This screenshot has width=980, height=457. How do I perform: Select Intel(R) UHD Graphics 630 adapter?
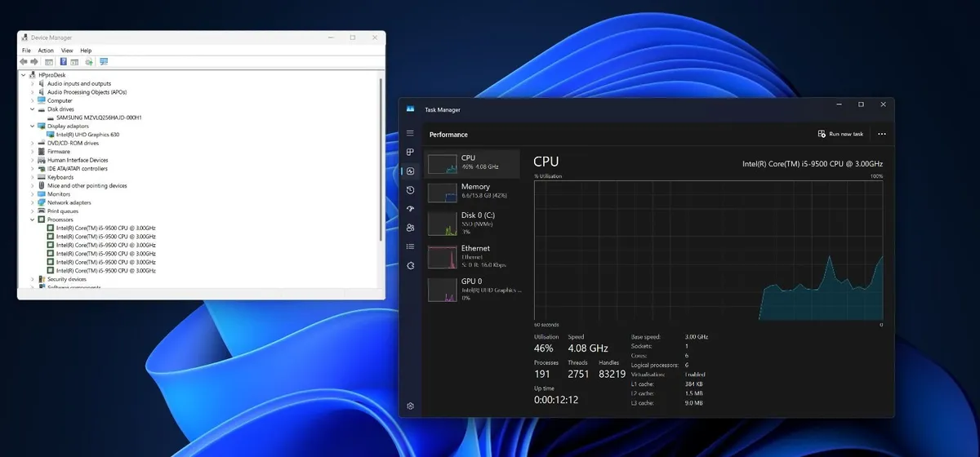87,135
